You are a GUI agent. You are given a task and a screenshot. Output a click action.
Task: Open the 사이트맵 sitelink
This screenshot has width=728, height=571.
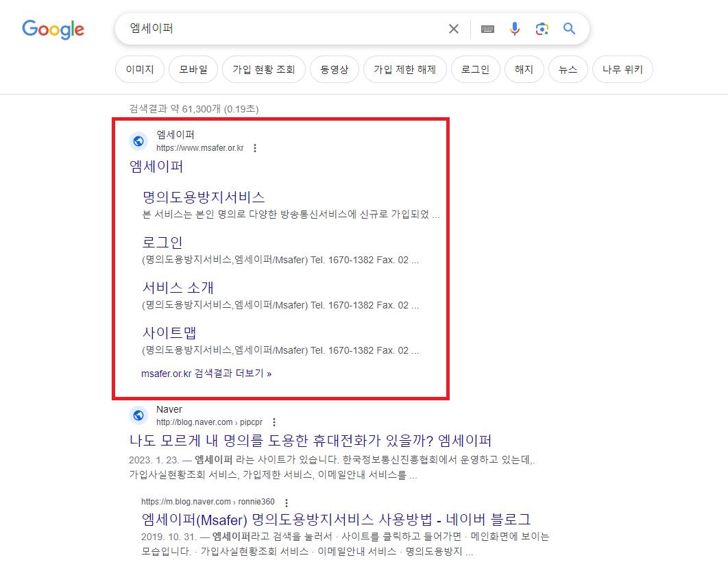coord(169,332)
